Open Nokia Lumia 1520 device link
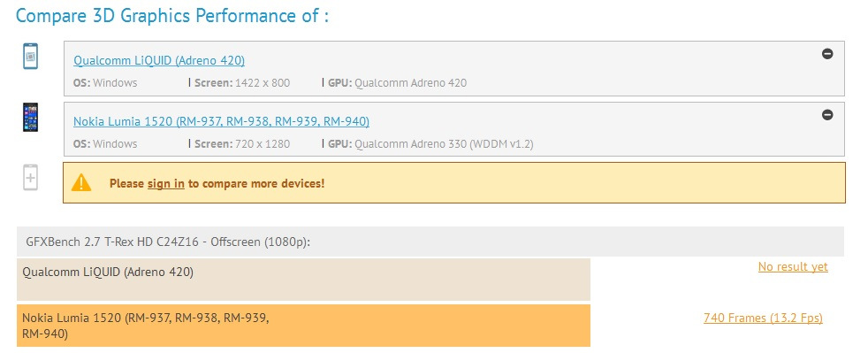Screen dimensions: 868x353 [222, 121]
